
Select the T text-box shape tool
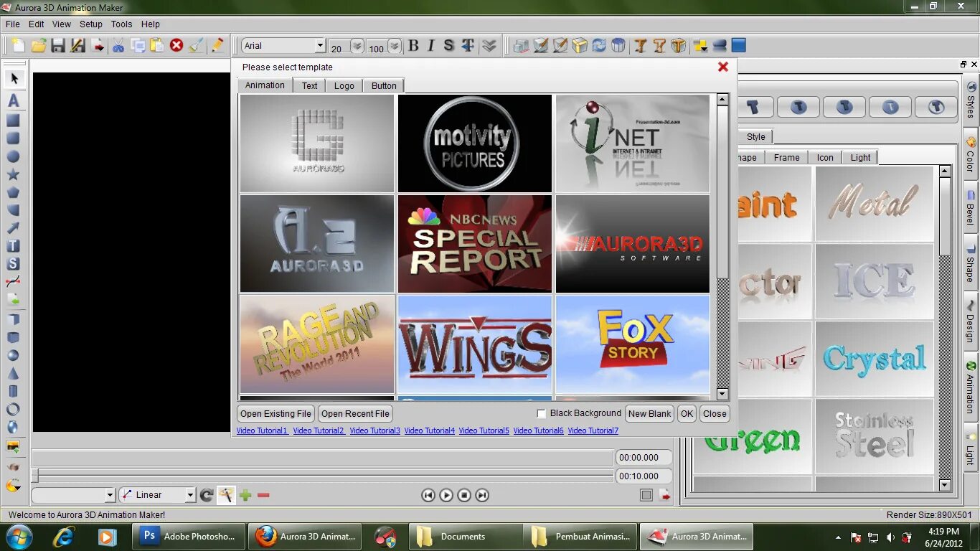coord(13,246)
